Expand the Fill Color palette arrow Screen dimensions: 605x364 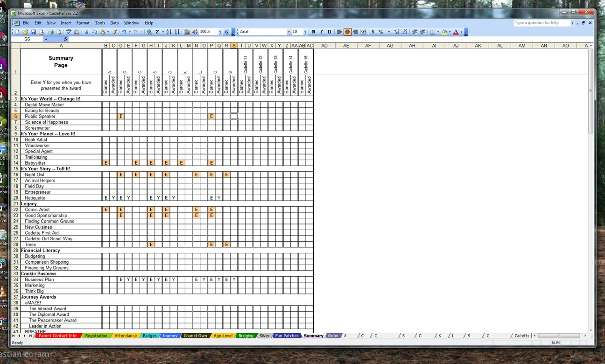pyautogui.click(x=449, y=32)
